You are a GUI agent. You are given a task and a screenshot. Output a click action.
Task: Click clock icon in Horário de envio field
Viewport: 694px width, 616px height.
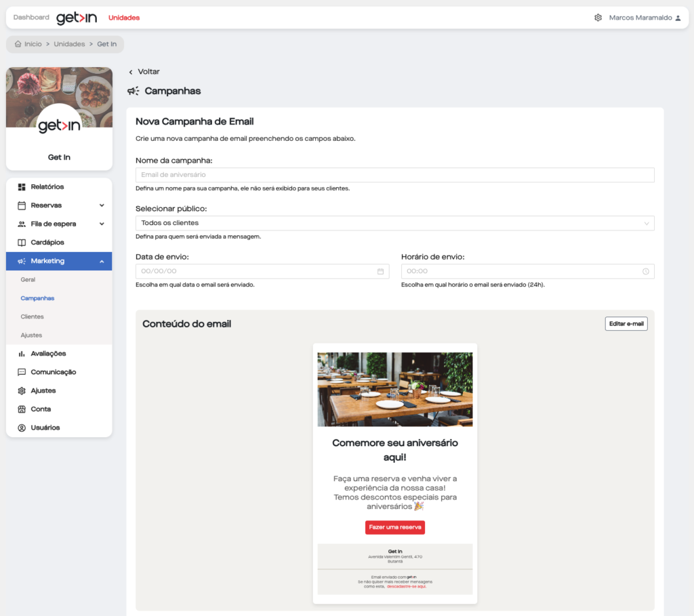point(645,271)
